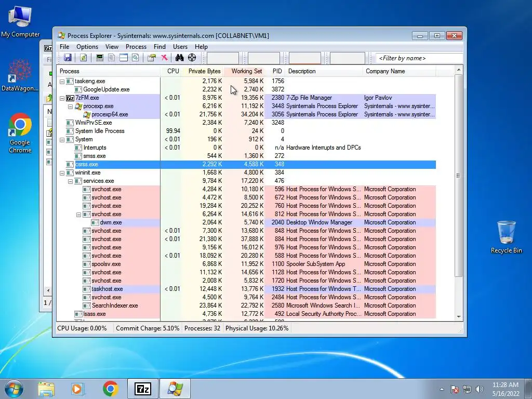Select the WmiPrvSE.exe process row
The height and width of the screenshot is (399, 532).
(x=246, y=123)
